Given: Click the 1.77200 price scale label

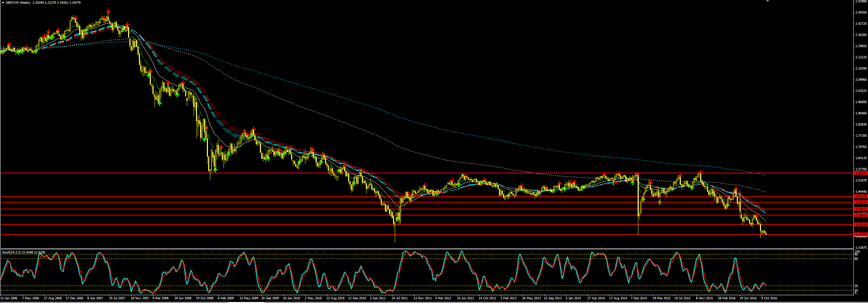Looking at the screenshot, I should (x=861, y=136).
